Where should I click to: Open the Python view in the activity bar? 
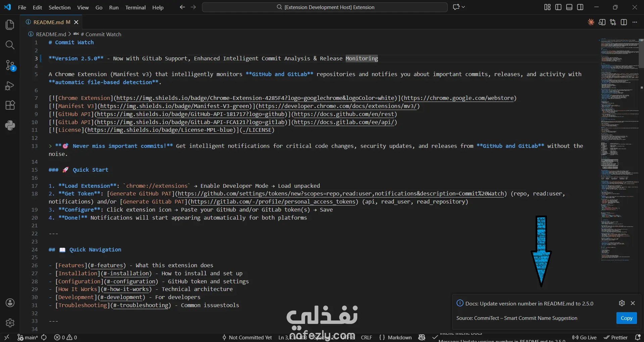[10, 126]
